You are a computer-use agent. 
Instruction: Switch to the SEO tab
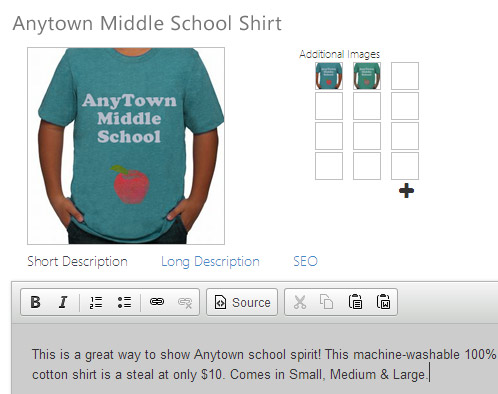[305, 261]
